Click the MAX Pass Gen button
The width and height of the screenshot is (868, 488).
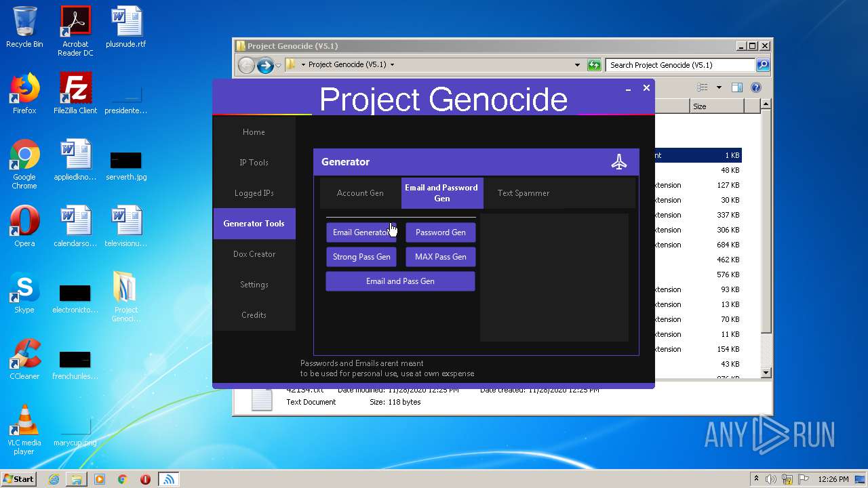coord(441,257)
